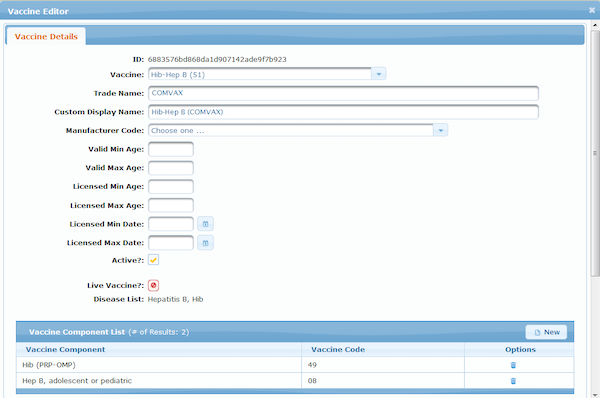The width and height of the screenshot is (600, 398).
Task: Click the scrollbar up arrow
Action: click(x=595, y=26)
